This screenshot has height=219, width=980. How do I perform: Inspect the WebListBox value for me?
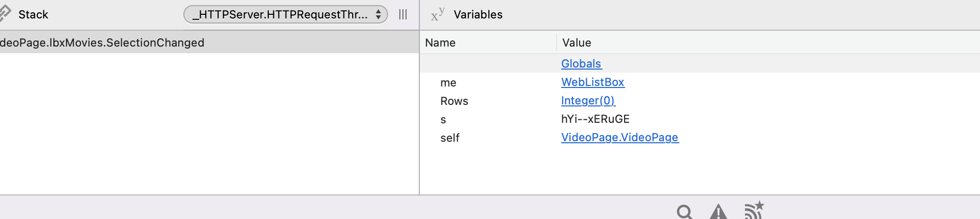tap(592, 82)
